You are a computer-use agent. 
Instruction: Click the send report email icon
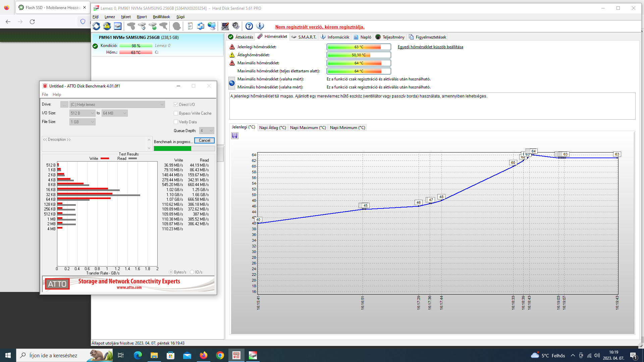[201, 26]
